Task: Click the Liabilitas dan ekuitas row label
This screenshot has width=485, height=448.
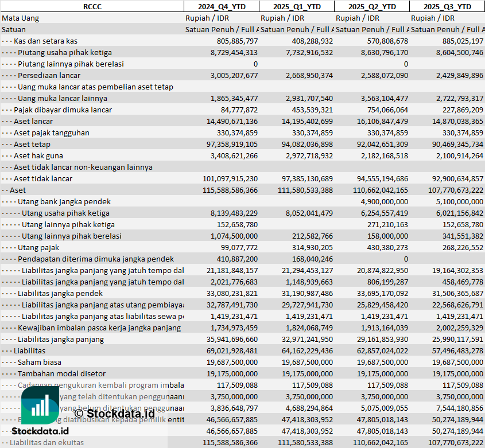Action: pos(46,442)
